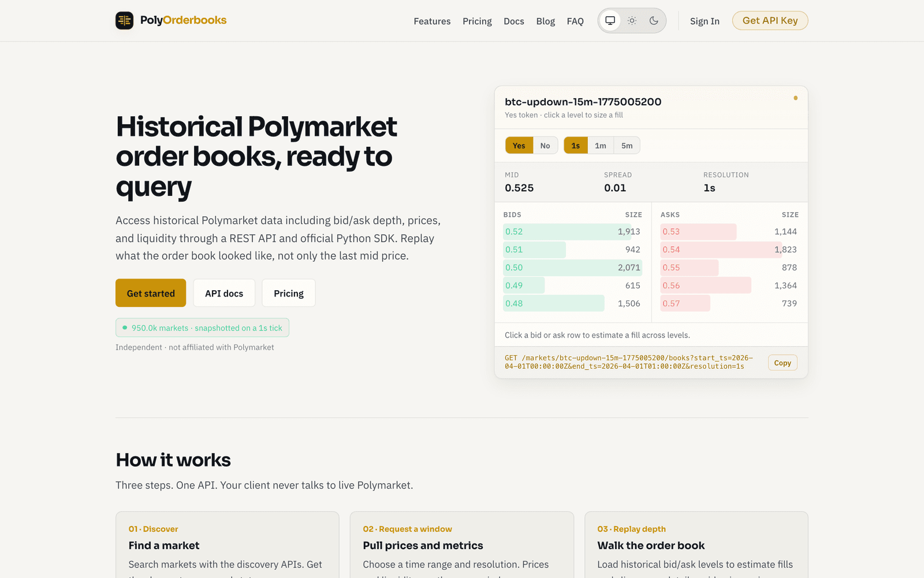924x578 pixels.
Task: Click the 0.54 ask row
Action: coord(729,250)
